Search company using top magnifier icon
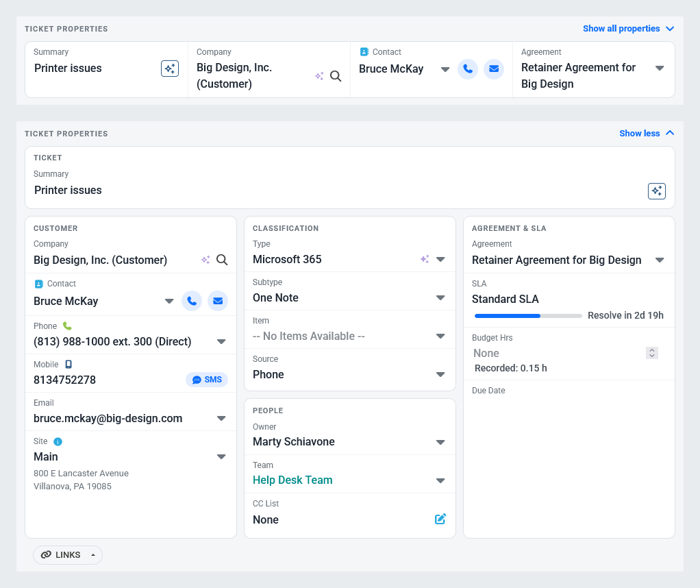 click(336, 76)
